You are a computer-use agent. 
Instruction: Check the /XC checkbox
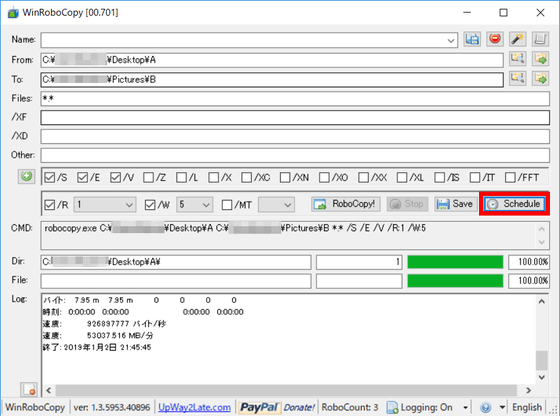(246, 177)
